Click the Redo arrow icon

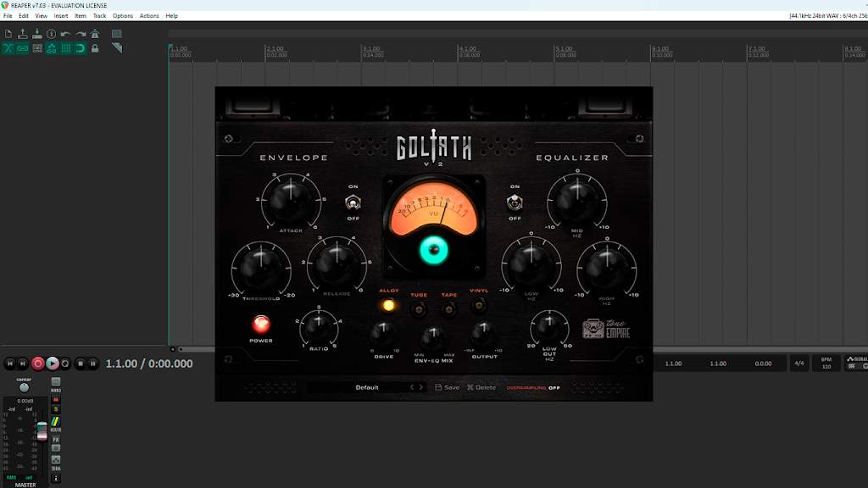pyautogui.click(x=81, y=34)
